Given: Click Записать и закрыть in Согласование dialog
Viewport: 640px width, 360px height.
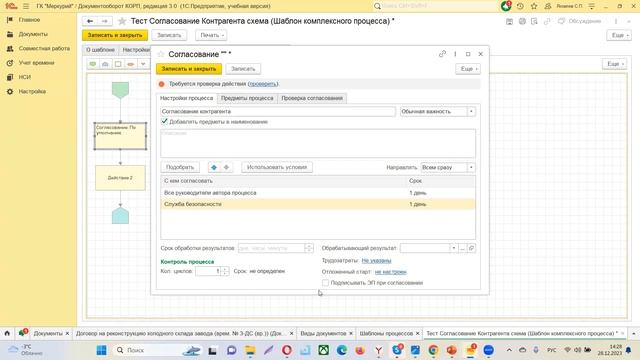Looking at the screenshot, I should pyautogui.click(x=189, y=69).
